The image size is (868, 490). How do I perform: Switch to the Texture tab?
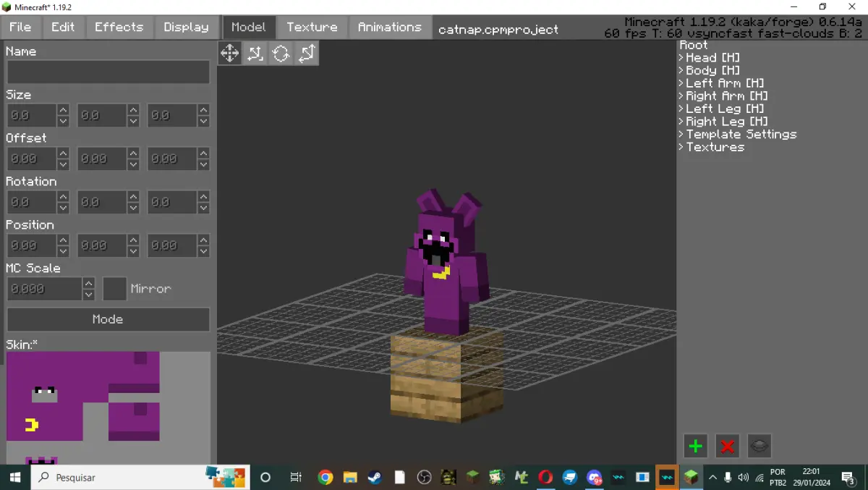click(312, 28)
